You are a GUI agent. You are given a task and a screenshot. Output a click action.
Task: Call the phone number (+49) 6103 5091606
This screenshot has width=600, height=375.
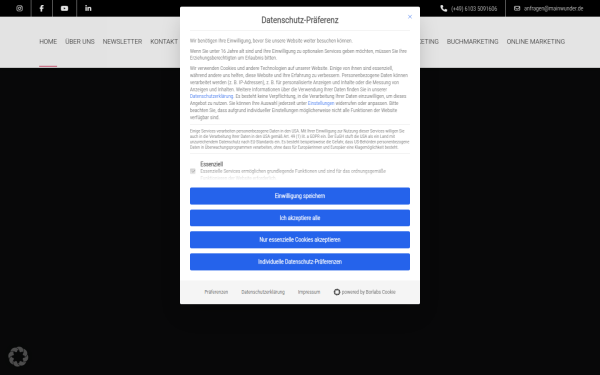coord(474,8)
